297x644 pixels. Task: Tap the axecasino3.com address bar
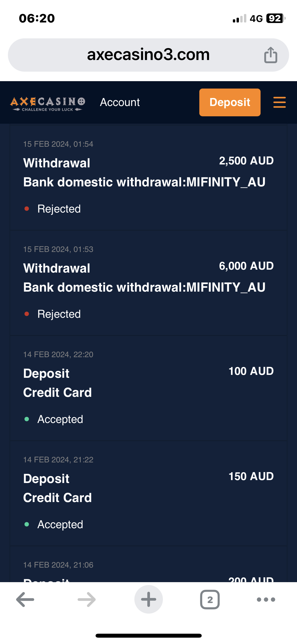tap(148, 55)
